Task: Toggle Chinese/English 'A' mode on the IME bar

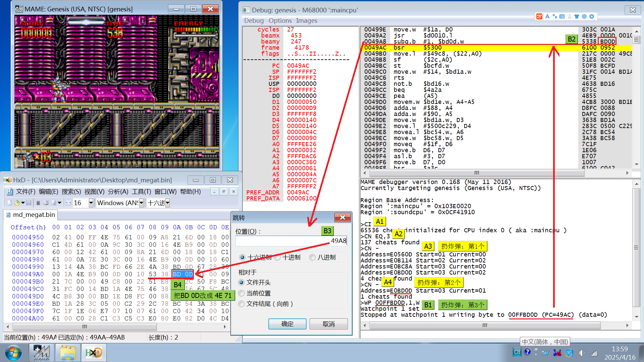Action: click(x=547, y=16)
